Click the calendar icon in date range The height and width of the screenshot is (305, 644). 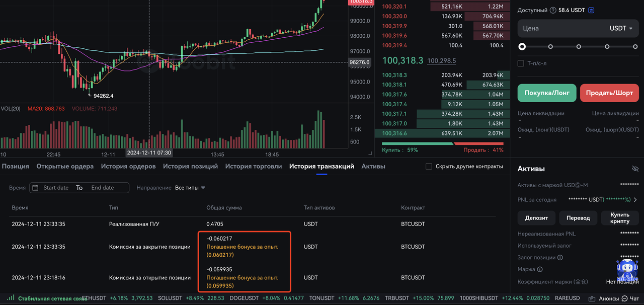pyautogui.click(x=35, y=188)
